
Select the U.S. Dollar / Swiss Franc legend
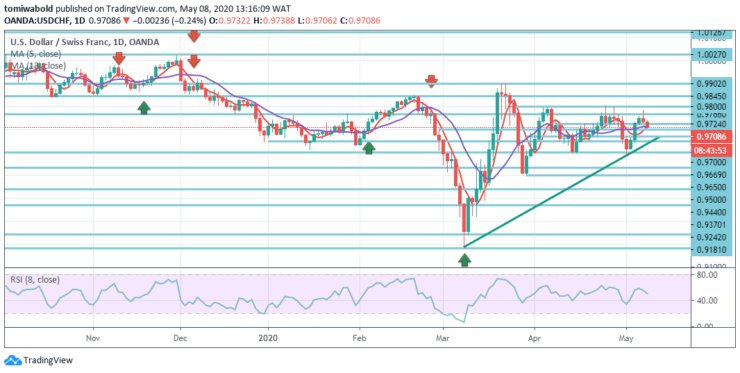point(84,42)
